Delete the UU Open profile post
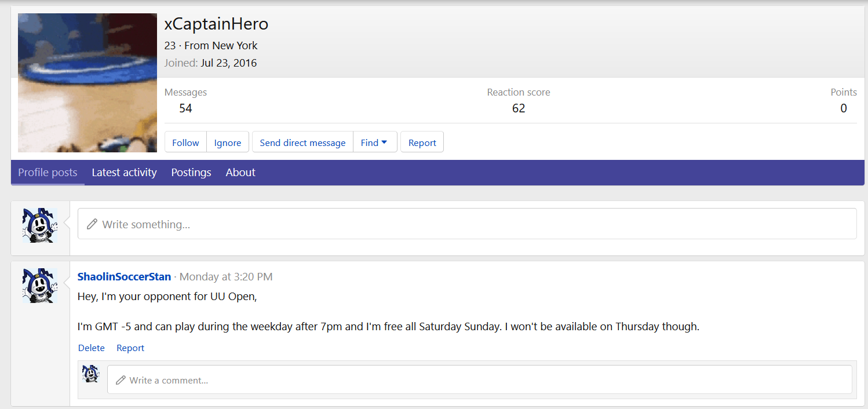 click(92, 348)
